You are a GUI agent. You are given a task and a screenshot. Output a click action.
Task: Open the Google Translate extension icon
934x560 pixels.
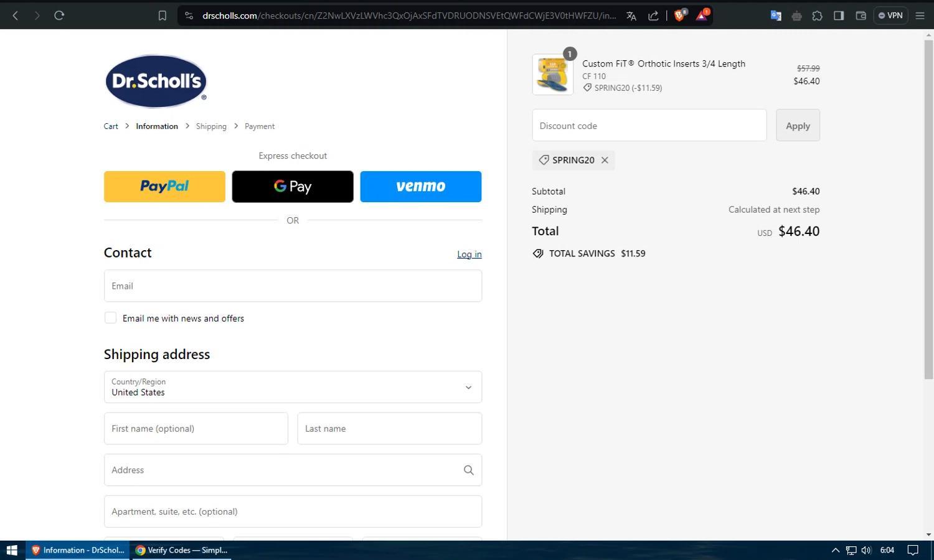[776, 16]
